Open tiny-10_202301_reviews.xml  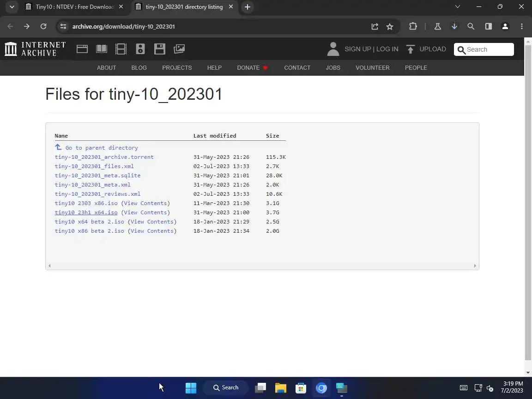pos(98,194)
